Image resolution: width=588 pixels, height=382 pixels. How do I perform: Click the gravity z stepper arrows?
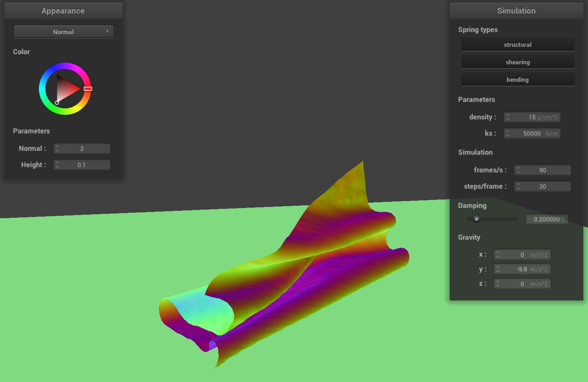point(498,284)
